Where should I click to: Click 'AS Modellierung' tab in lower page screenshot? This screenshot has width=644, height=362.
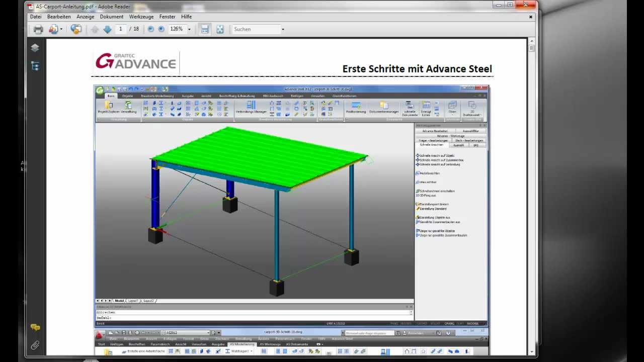(243, 344)
